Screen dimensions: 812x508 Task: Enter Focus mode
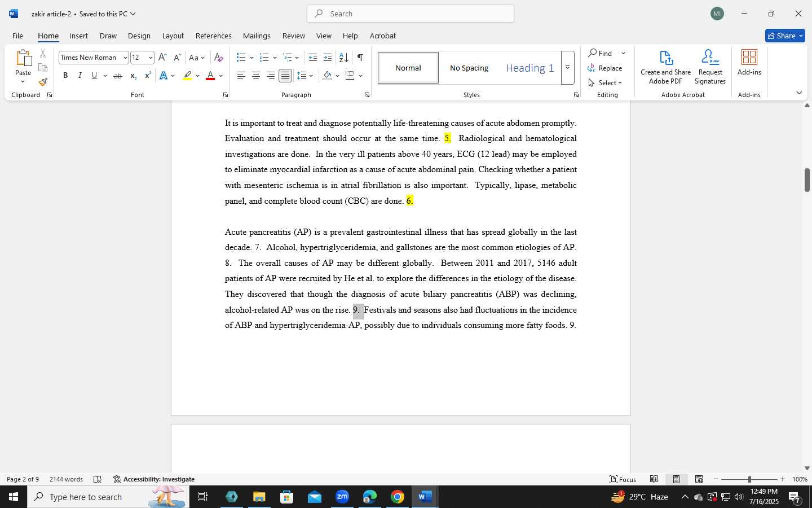tap(623, 479)
